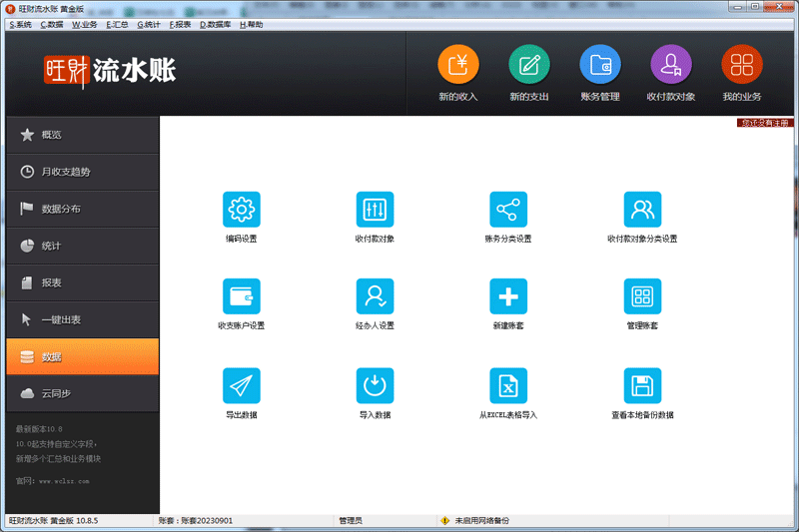This screenshot has height=532, width=799.
Task: Open the 账务管理 top button
Action: pos(600,66)
